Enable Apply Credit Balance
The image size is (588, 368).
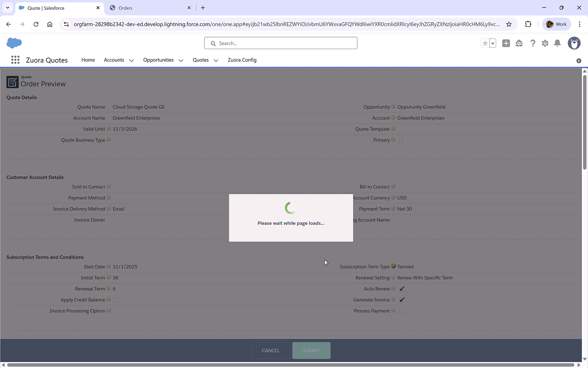(x=116, y=300)
